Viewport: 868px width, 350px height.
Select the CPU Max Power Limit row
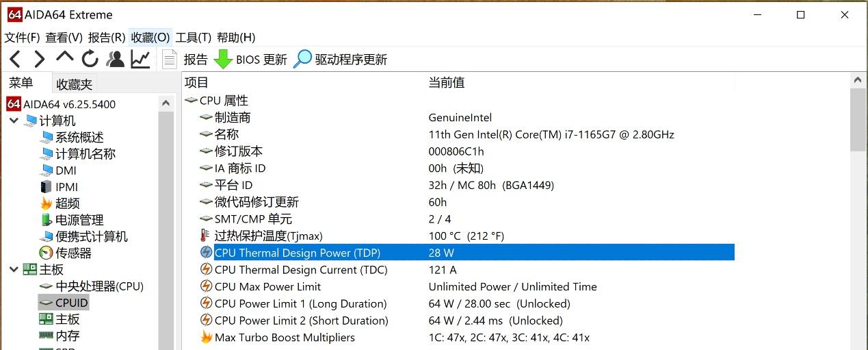pos(458,286)
